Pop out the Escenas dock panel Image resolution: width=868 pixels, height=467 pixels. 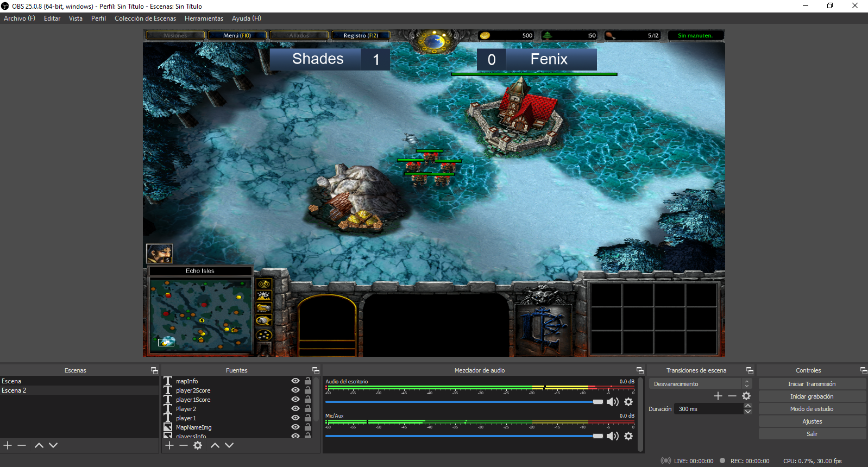(154, 370)
